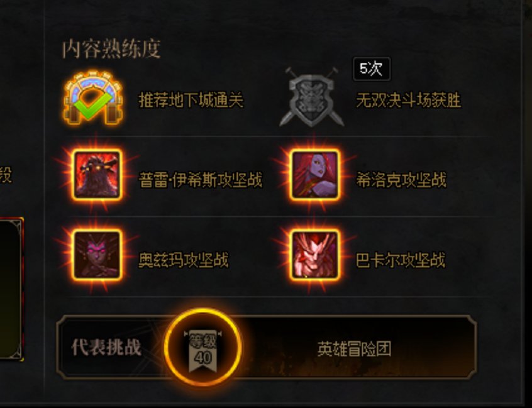Screen dimensions: 532x408
Task: Click the 无双决斗场获胜 label
Action: 409,101
